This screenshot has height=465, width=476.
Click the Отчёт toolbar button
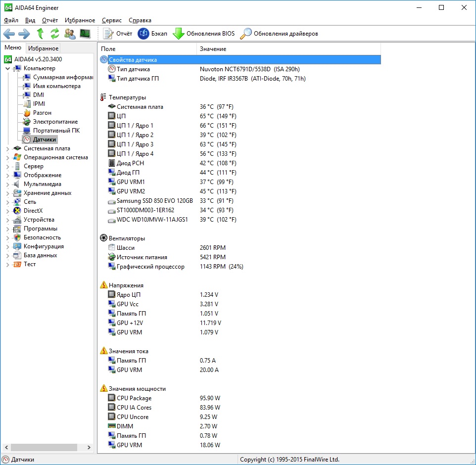[x=118, y=34]
